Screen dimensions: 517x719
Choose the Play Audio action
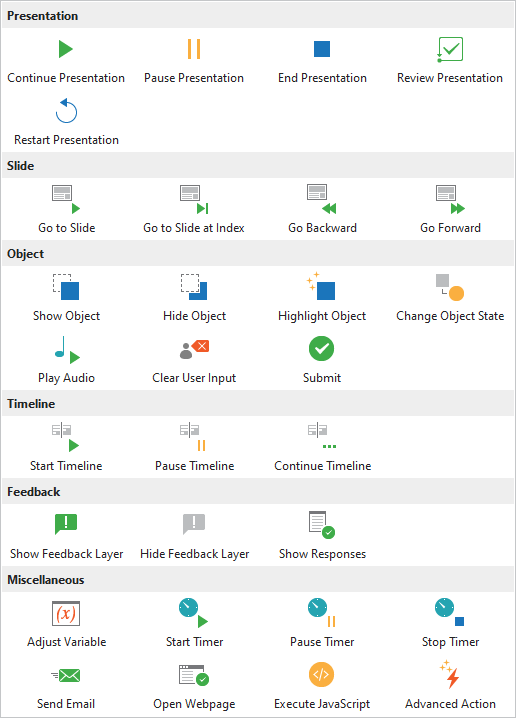click(66, 360)
